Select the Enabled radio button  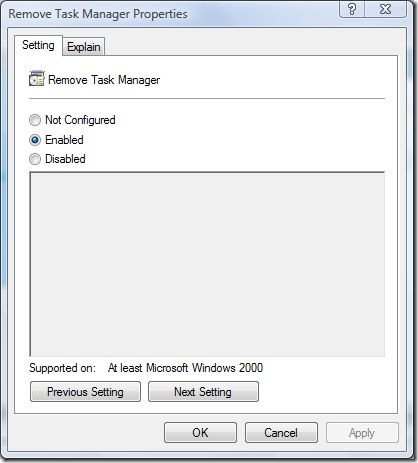[35, 140]
